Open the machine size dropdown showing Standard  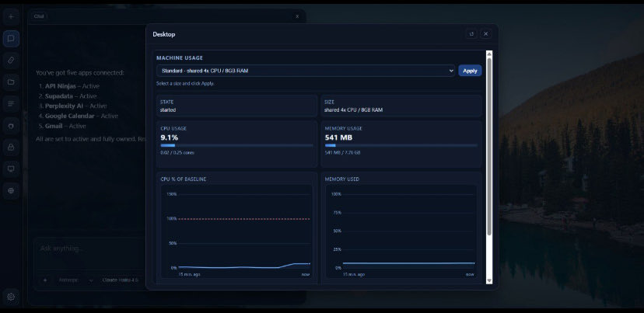[x=306, y=71]
